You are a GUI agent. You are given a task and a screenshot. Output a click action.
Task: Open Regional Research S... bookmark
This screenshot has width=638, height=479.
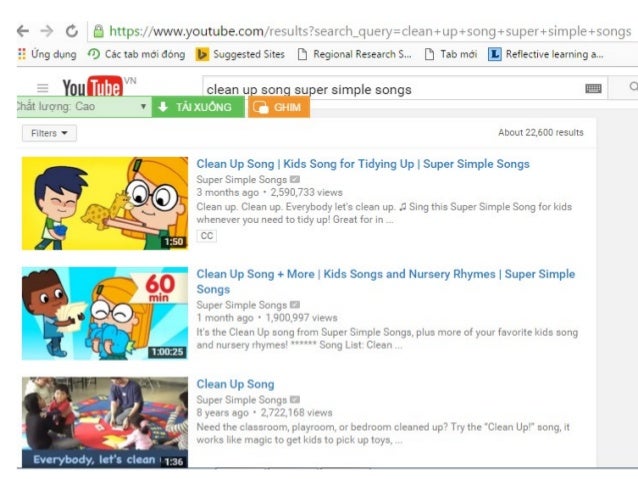(354, 54)
